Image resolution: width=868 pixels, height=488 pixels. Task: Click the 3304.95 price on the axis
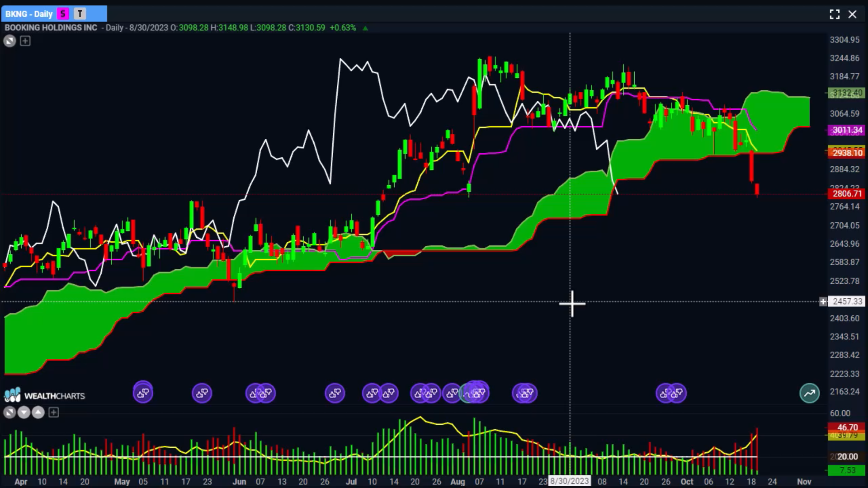point(844,40)
